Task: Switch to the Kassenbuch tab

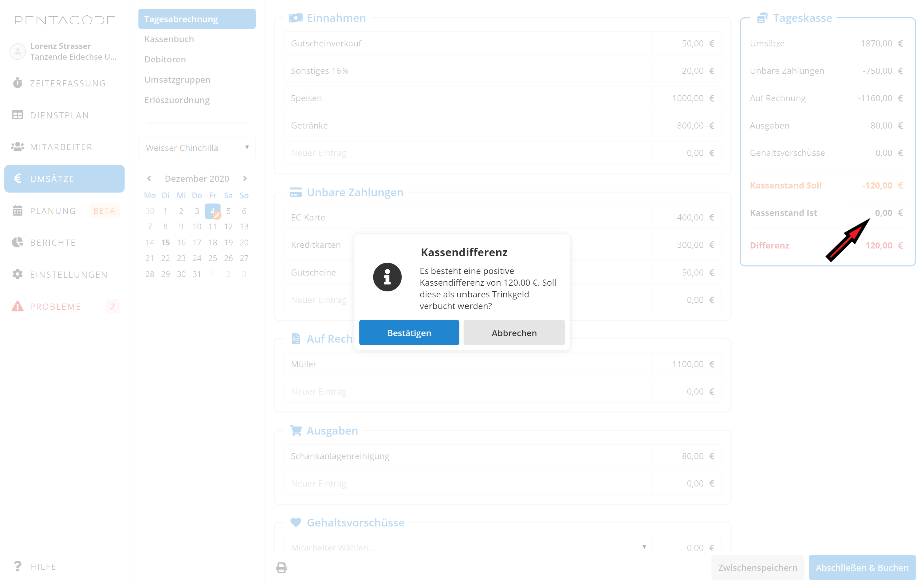Action: pyautogui.click(x=169, y=39)
